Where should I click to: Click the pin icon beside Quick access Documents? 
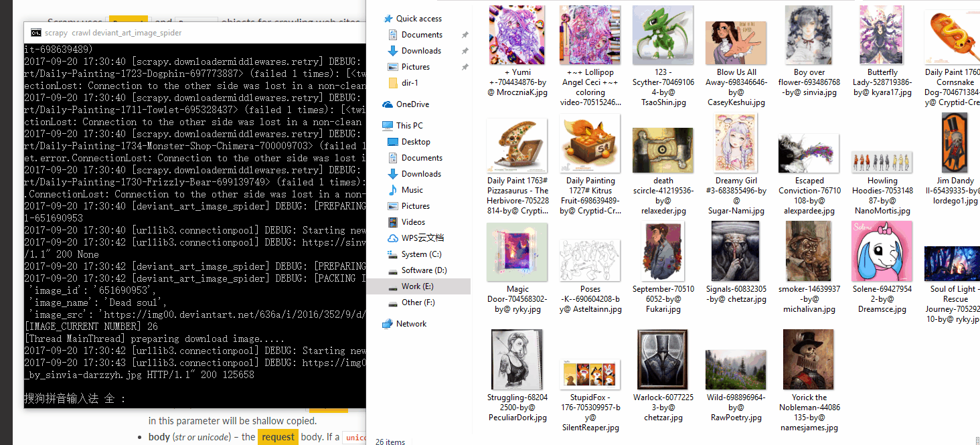(x=465, y=35)
